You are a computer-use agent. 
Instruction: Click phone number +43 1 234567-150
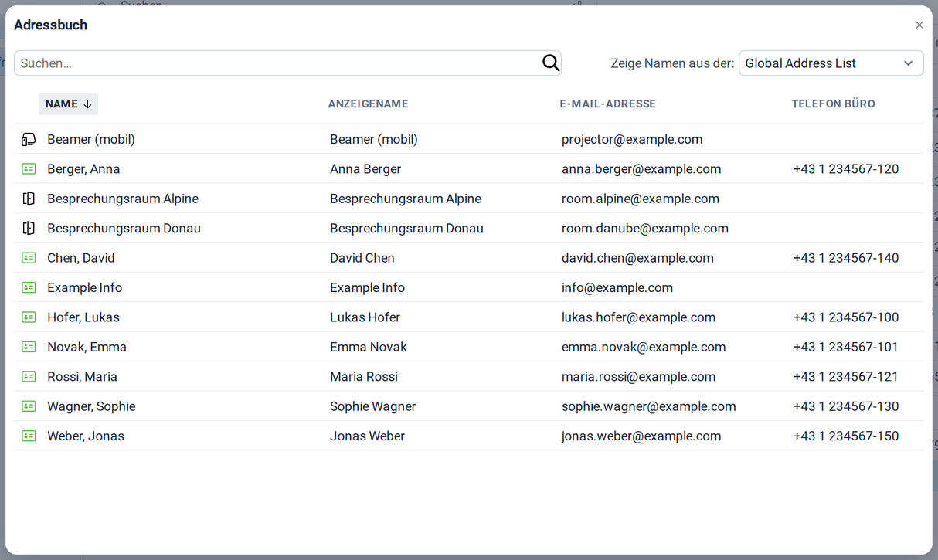pyautogui.click(x=846, y=436)
